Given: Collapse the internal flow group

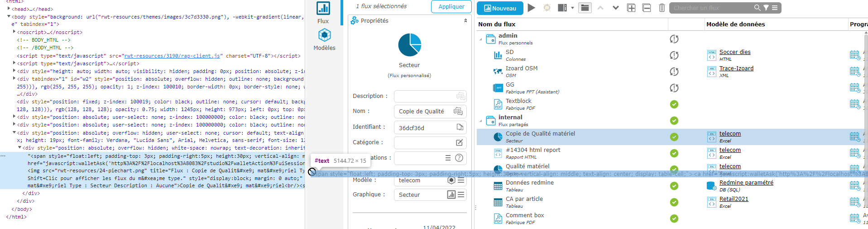Looking at the screenshot, I should pos(481,121).
